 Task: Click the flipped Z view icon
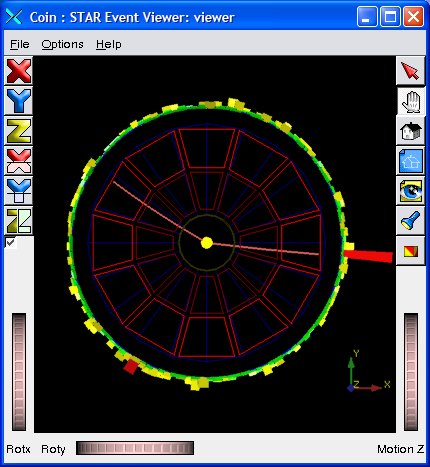(x=19, y=221)
